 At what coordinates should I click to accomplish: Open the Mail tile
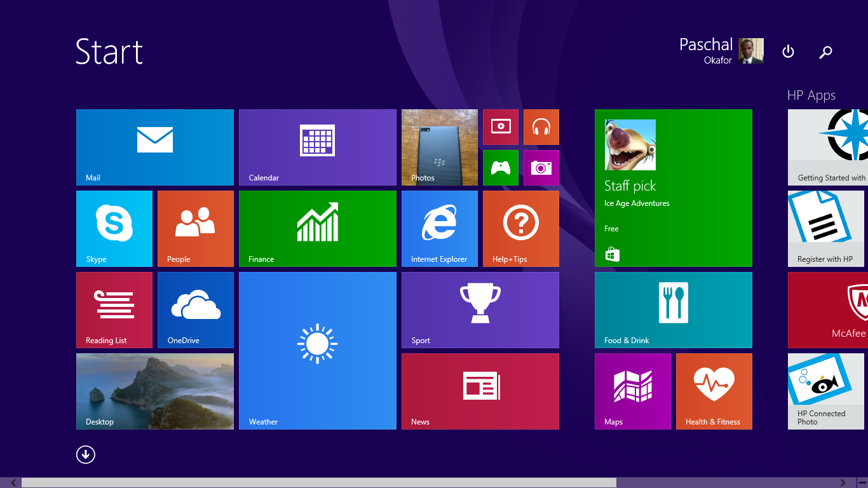[x=155, y=147]
